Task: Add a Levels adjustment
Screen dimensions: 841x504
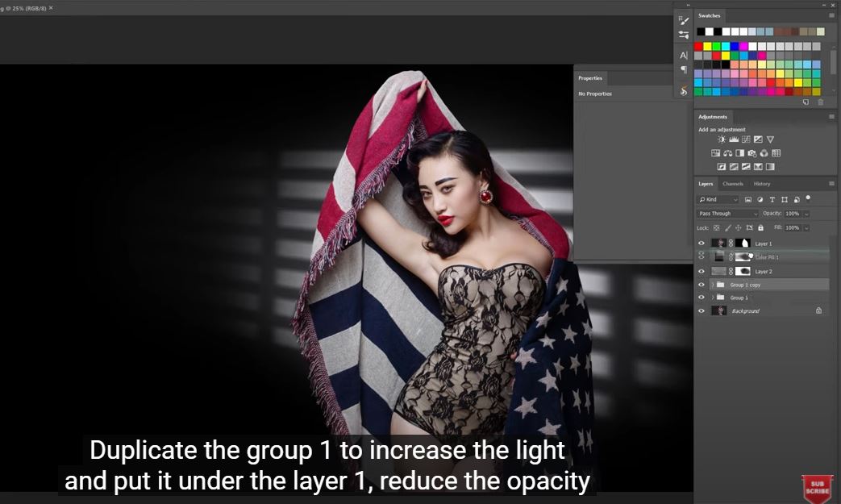Action: click(x=734, y=140)
